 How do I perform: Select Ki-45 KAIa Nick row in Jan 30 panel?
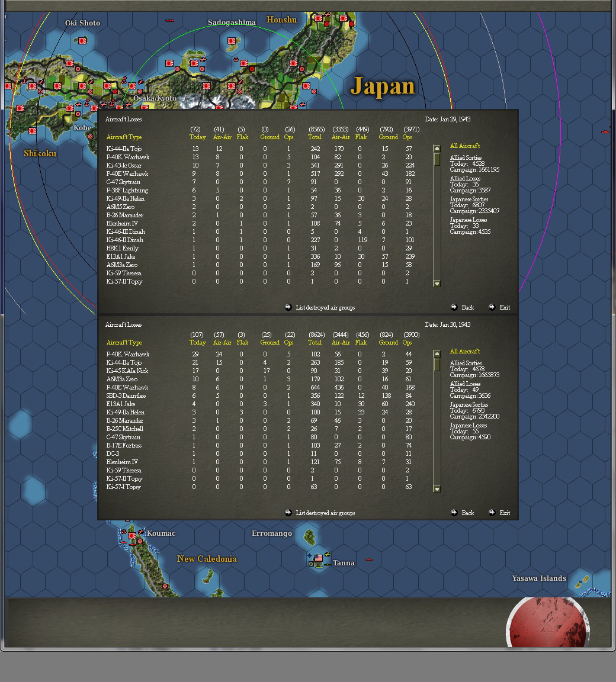pos(261,371)
